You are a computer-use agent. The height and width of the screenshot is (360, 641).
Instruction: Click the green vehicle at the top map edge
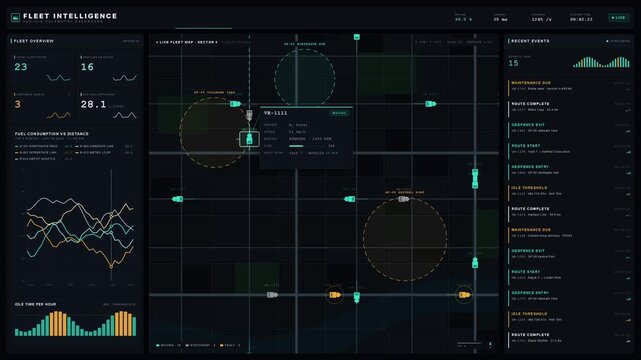point(356,37)
